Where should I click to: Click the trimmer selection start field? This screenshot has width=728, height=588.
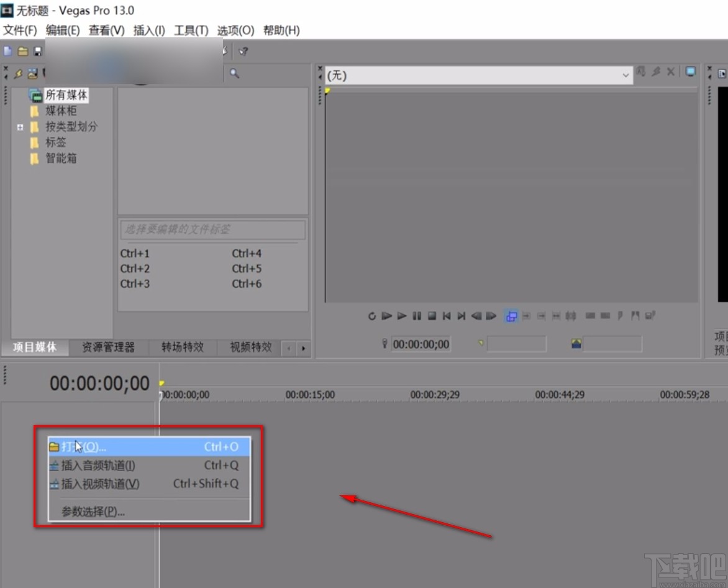coord(517,344)
